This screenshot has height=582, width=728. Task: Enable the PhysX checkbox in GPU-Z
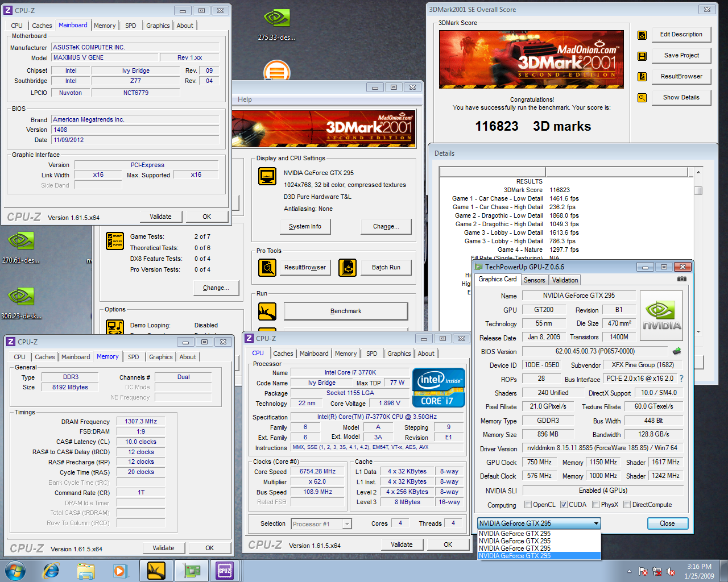[x=595, y=505]
